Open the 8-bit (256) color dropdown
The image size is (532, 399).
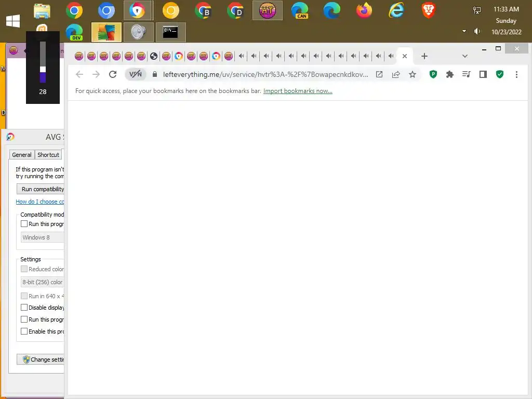(x=43, y=282)
